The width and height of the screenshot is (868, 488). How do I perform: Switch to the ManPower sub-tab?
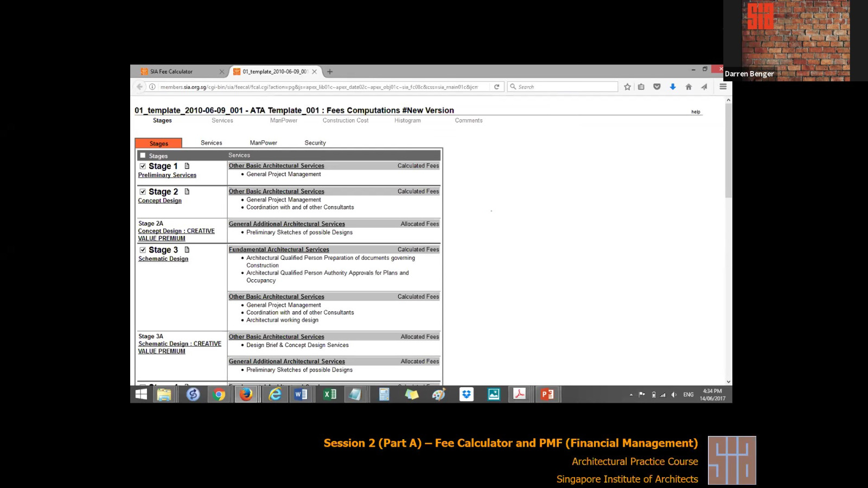coord(264,143)
